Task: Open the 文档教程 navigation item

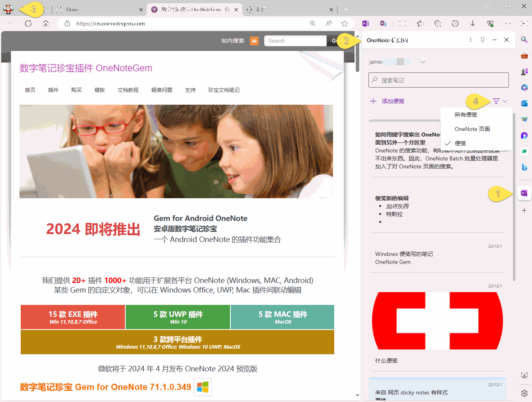Action: pyautogui.click(x=128, y=90)
